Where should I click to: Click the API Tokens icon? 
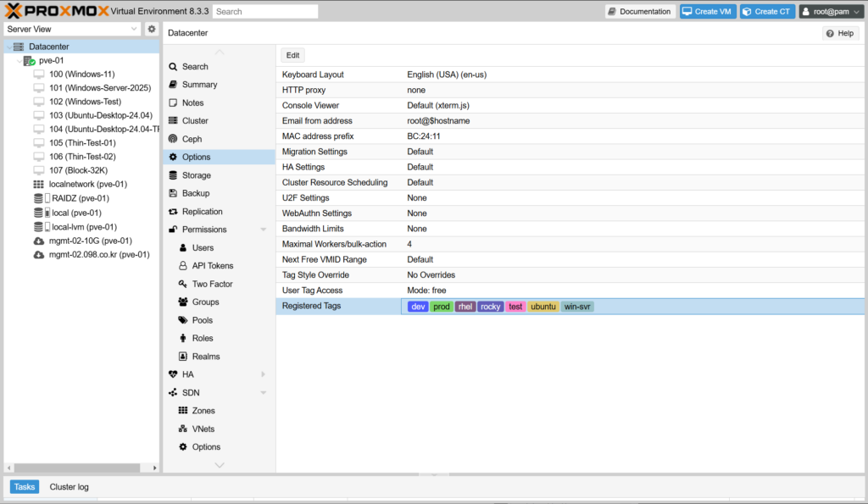tap(183, 266)
